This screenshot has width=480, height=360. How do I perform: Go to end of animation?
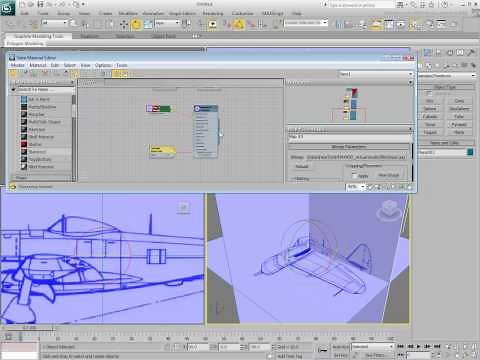[437, 347]
